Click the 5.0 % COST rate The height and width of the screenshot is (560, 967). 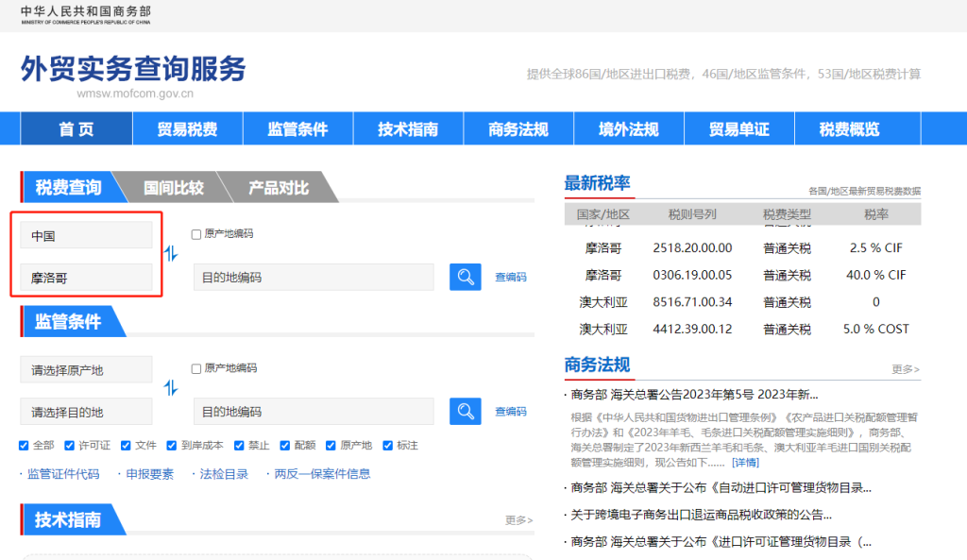[x=875, y=330]
